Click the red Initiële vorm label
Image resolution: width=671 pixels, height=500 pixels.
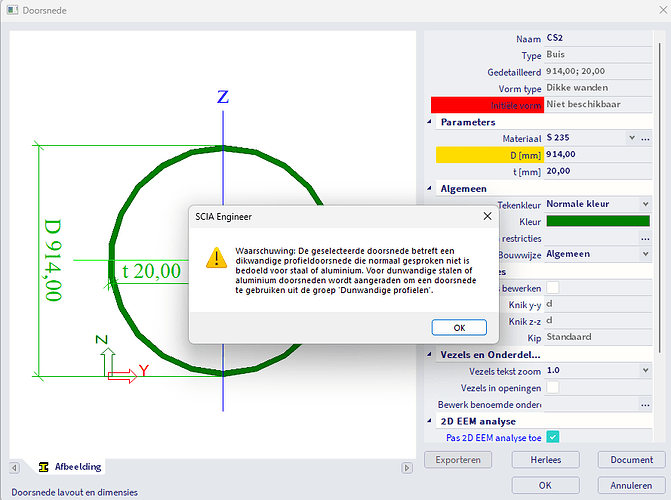[487, 105]
